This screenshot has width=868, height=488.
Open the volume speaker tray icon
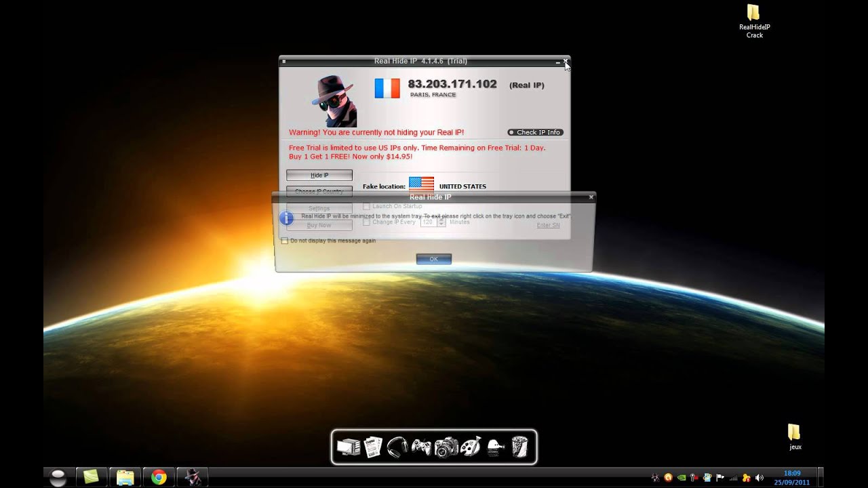point(759,477)
